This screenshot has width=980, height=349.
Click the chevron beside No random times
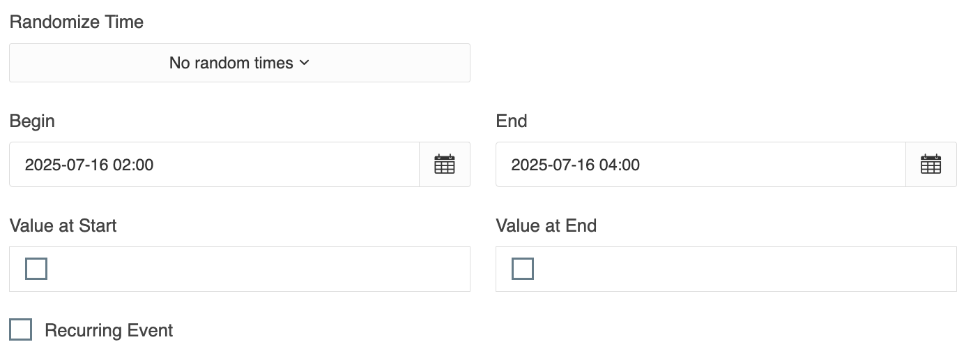(305, 63)
